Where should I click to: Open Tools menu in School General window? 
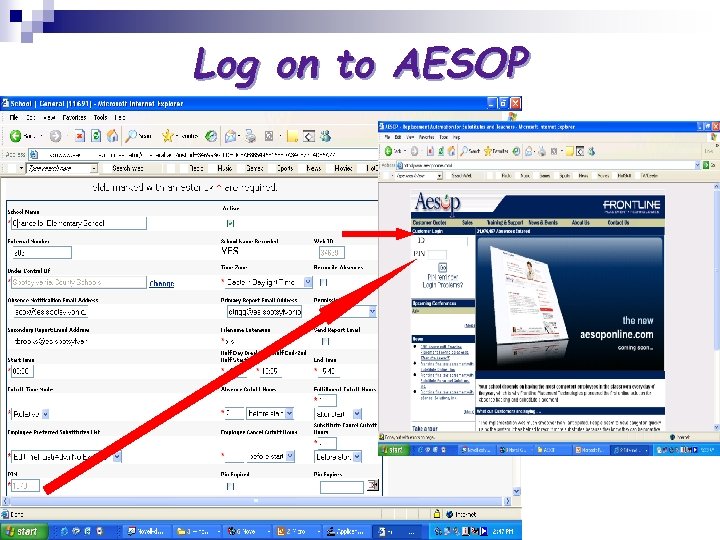[100, 118]
